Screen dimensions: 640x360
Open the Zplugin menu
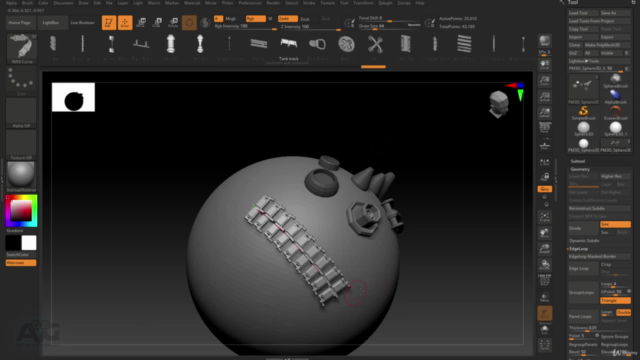pos(385,3)
